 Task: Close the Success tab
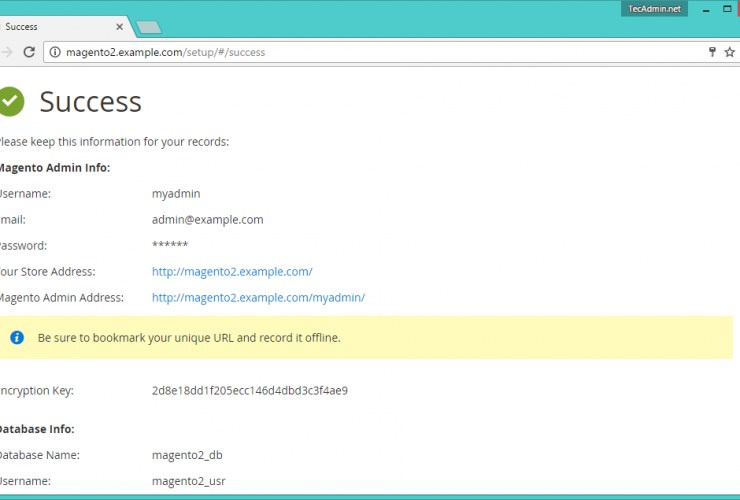120,27
